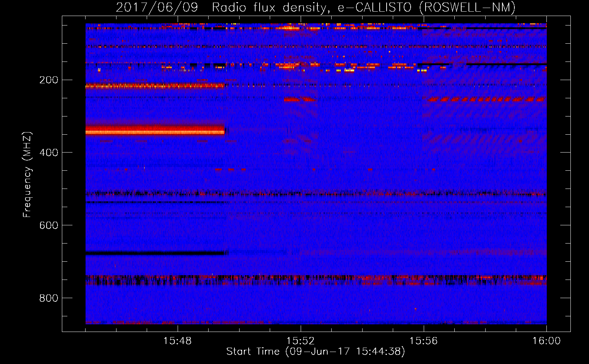This screenshot has width=589, height=364.
Task: Click the 400 frequency tick label
Action: point(49,153)
